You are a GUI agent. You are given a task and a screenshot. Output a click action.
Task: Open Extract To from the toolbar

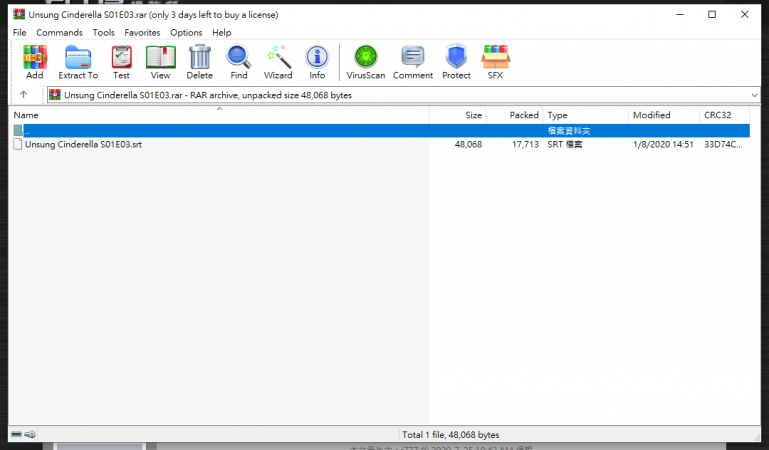pyautogui.click(x=78, y=62)
